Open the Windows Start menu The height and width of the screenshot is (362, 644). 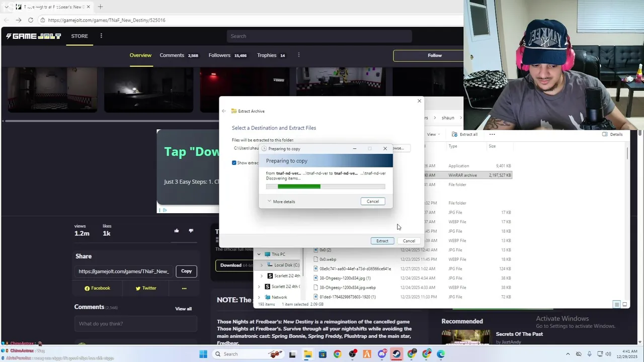[x=203, y=354]
